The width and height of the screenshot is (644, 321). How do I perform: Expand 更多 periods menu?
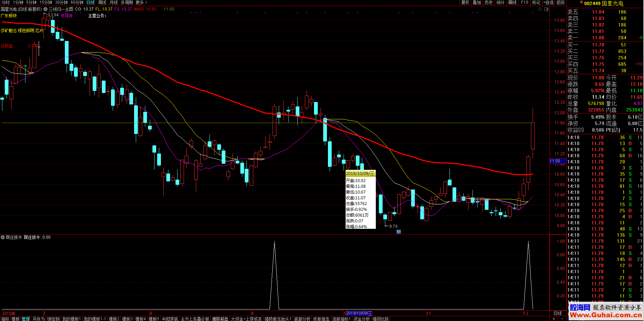coord(141,2)
